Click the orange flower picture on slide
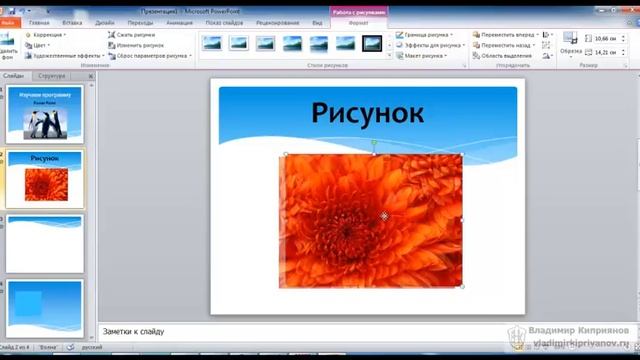Screen dimensions: 640x360 [x=371, y=221]
